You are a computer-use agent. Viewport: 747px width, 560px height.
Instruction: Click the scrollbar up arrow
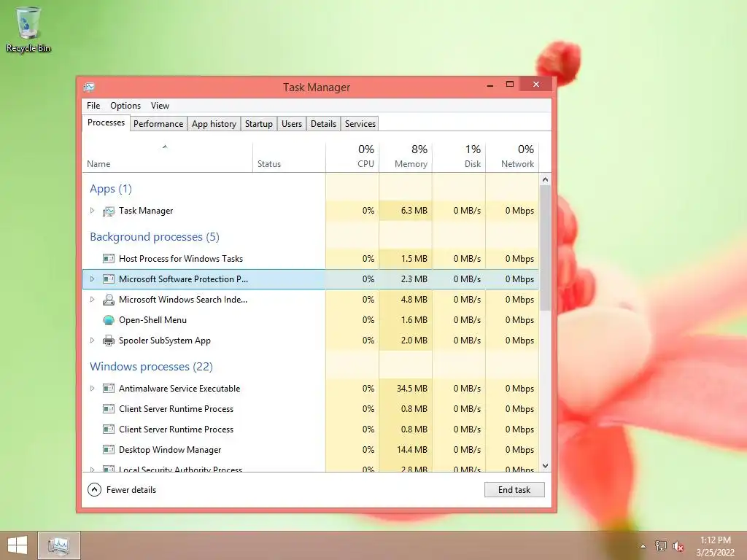pyautogui.click(x=546, y=179)
